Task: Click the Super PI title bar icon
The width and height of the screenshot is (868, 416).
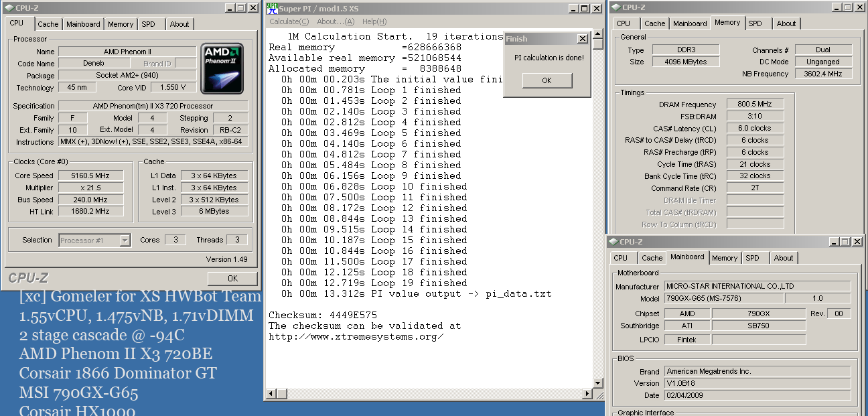Action: pos(271,8)
